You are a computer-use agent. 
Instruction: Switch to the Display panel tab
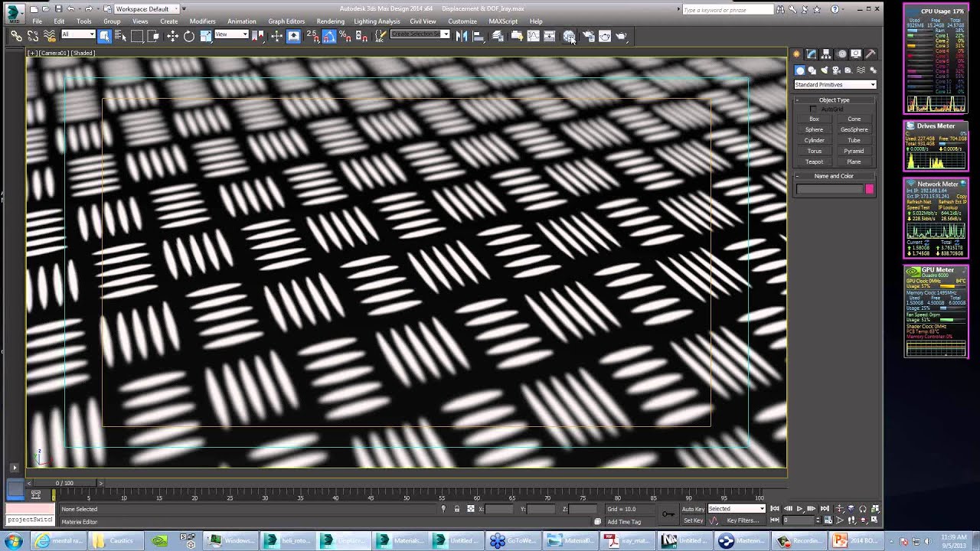pos(856,54)
